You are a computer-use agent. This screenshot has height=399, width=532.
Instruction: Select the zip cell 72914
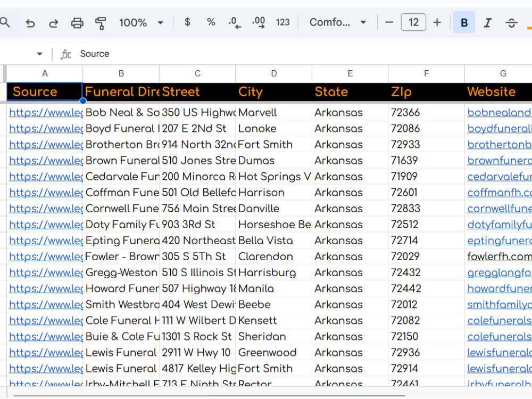427,368
